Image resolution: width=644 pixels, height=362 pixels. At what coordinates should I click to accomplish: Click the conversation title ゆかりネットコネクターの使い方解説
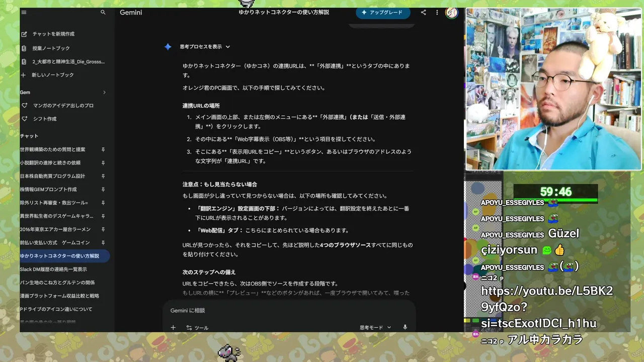[284, 12]
